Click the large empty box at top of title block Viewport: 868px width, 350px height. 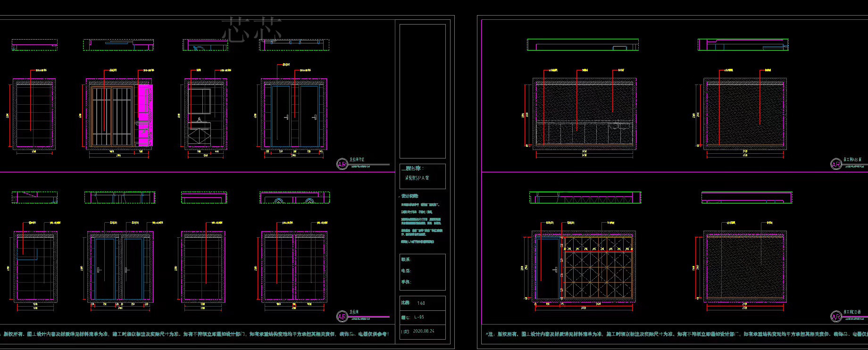tap(422, 91)
